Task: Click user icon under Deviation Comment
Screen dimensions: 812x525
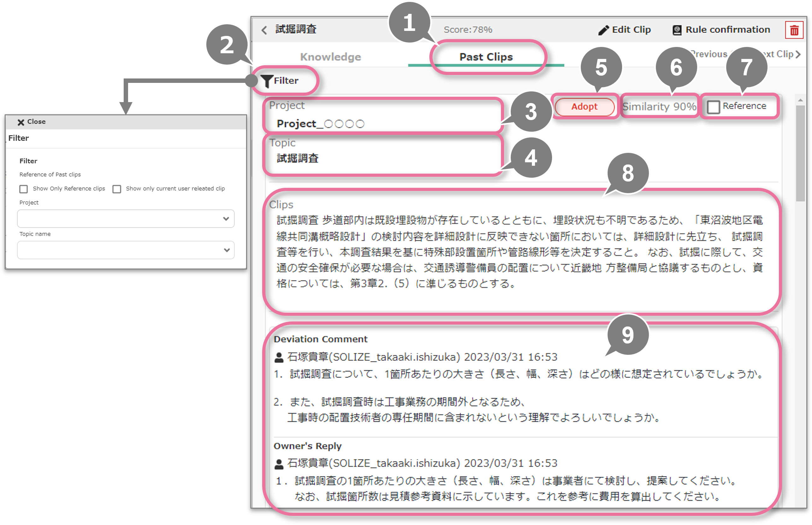Action: tap(279, 357)
